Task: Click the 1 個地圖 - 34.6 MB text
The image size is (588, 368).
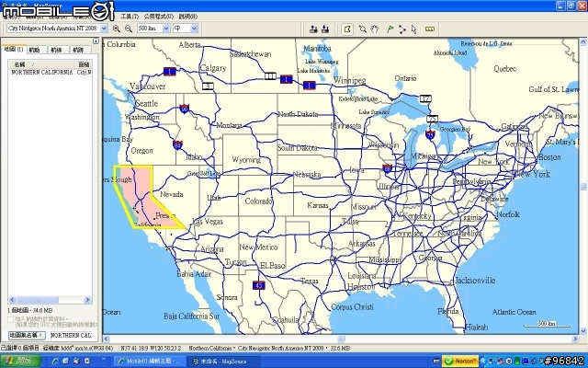Action: (x=30, y=311)
